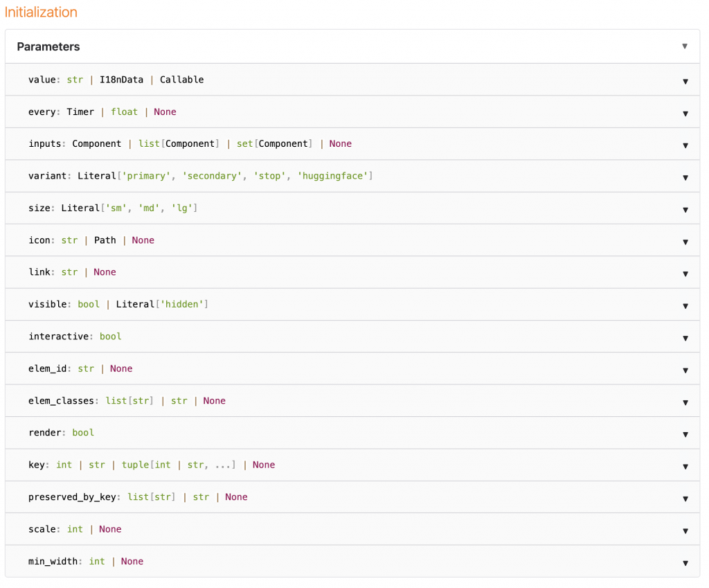Expand the render parameter arrow
Viewport: 709px width, 588px height.
[685, 434]
